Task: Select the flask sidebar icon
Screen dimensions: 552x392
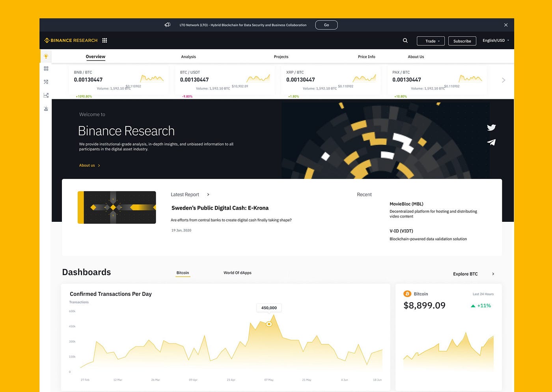Action: 46,109
